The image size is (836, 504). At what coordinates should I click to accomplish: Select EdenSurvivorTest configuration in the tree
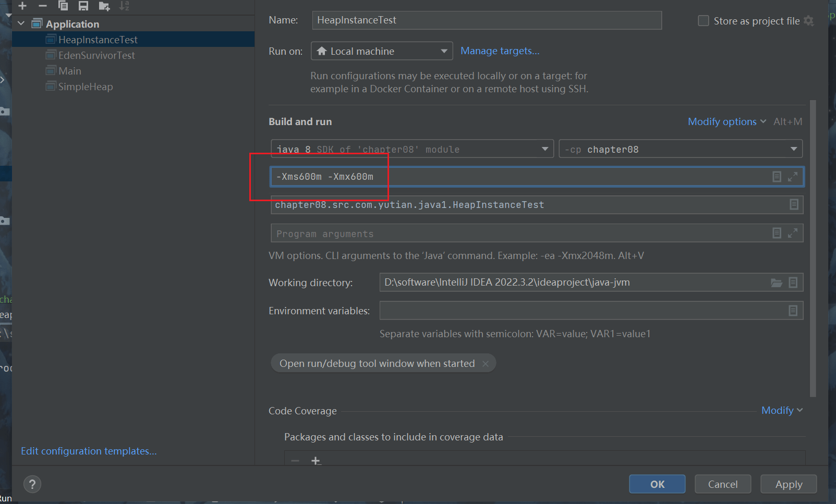point(96,55)
